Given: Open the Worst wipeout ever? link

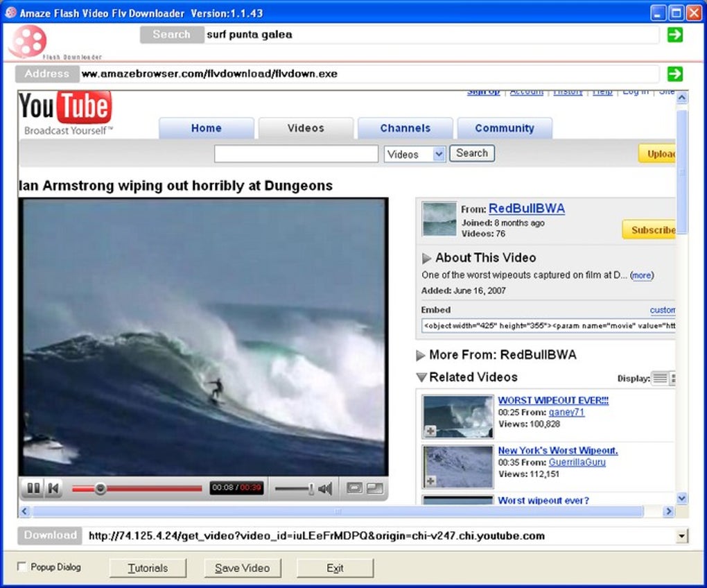Looking at the screenshot, I should [x=543, y=500].
